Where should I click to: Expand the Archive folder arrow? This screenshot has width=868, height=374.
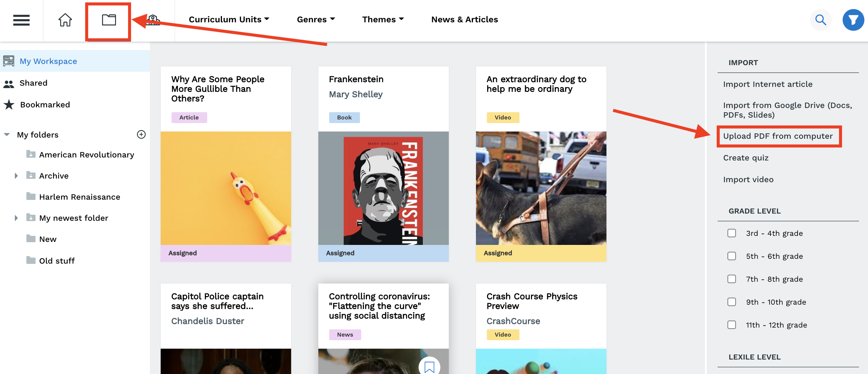(16, 176)
